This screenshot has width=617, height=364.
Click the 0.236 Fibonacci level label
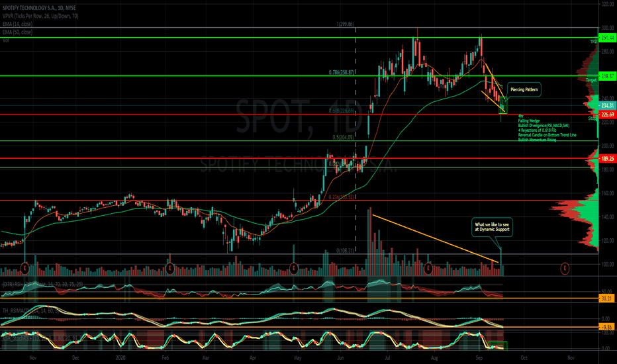pos(342,197)
